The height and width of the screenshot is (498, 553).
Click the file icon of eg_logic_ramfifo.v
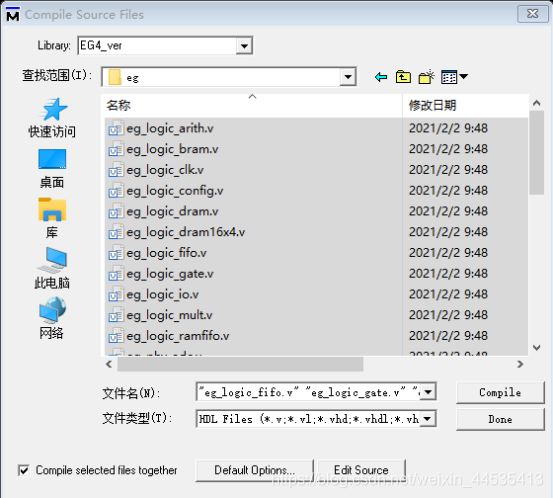tap(116, 336)
